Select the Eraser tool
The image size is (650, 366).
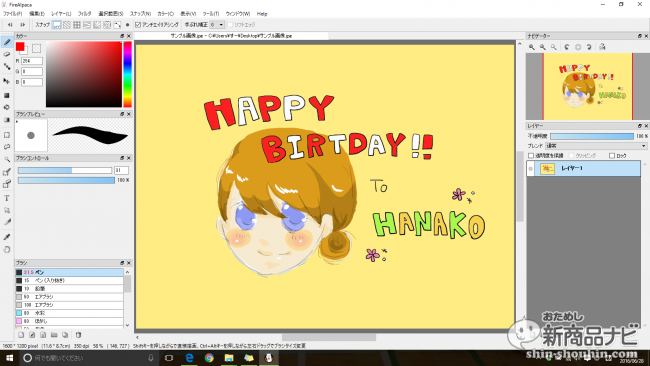pos(7,54)
